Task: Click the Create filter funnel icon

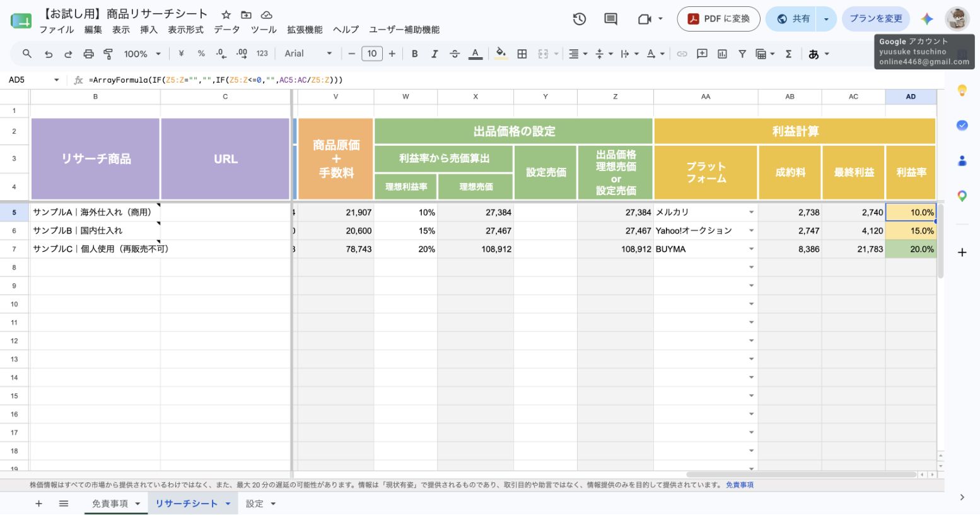Action: 742,54
